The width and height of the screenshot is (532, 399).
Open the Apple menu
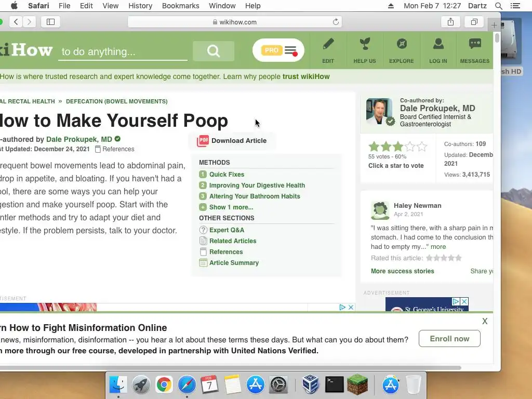click(x=14, y=6)
